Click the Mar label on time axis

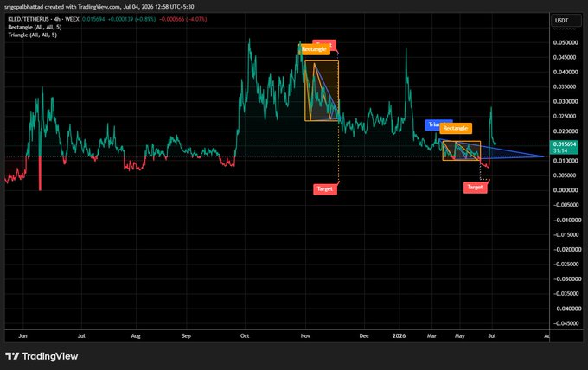431,336
